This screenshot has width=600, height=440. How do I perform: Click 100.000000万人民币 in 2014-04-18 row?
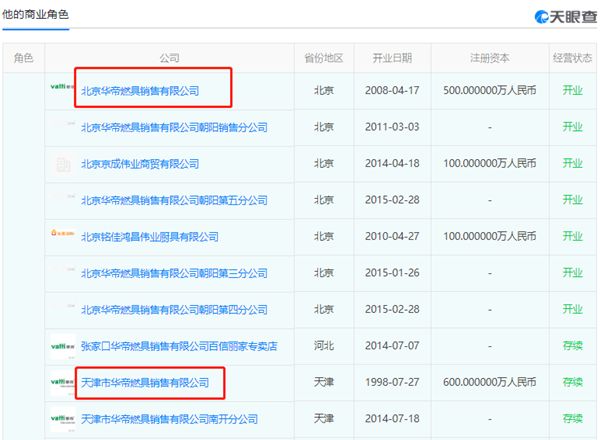pos(490,163)
